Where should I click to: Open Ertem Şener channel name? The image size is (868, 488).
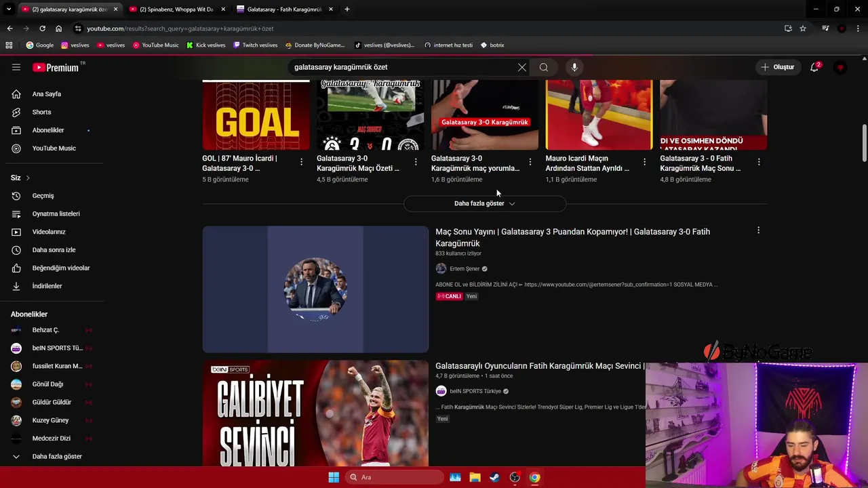pos(465,268)
